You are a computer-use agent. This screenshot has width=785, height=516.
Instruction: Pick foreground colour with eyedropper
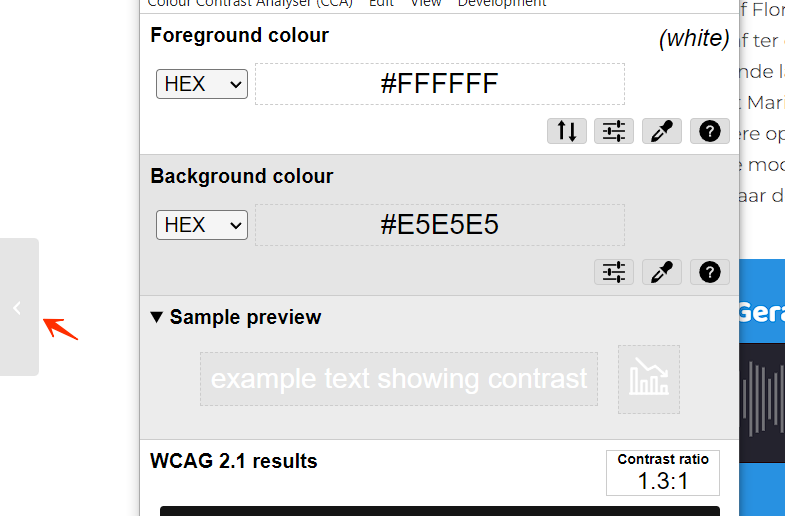662,131
